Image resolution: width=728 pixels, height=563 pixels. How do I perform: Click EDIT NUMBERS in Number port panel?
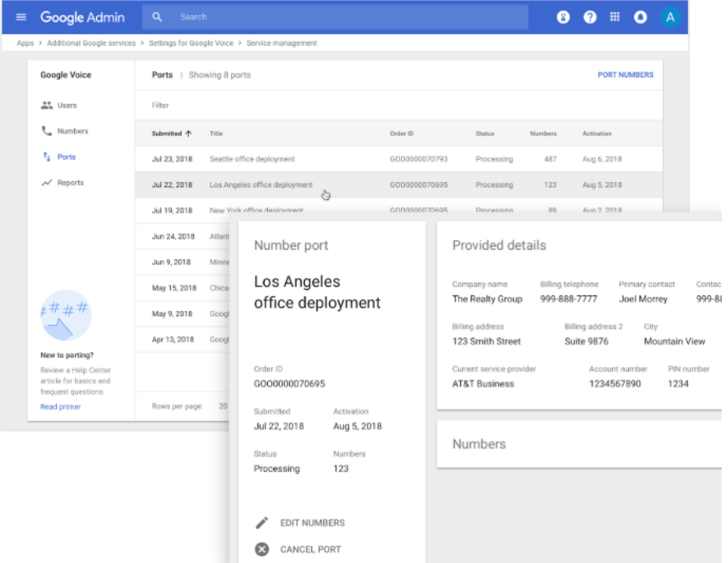click(312, 523)
